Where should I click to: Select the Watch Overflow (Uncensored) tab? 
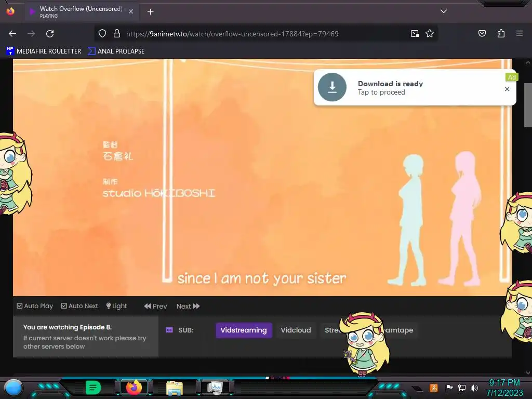(x=81, y=11)
